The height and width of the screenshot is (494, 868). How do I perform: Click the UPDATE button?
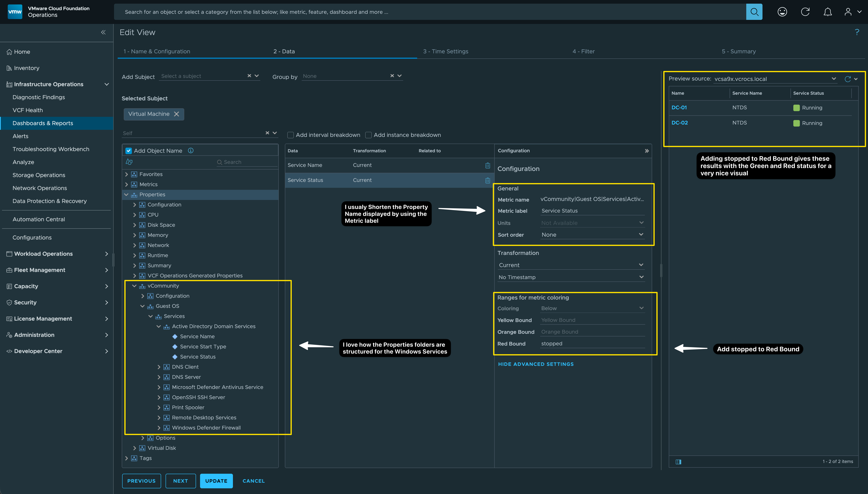[216, 481]
